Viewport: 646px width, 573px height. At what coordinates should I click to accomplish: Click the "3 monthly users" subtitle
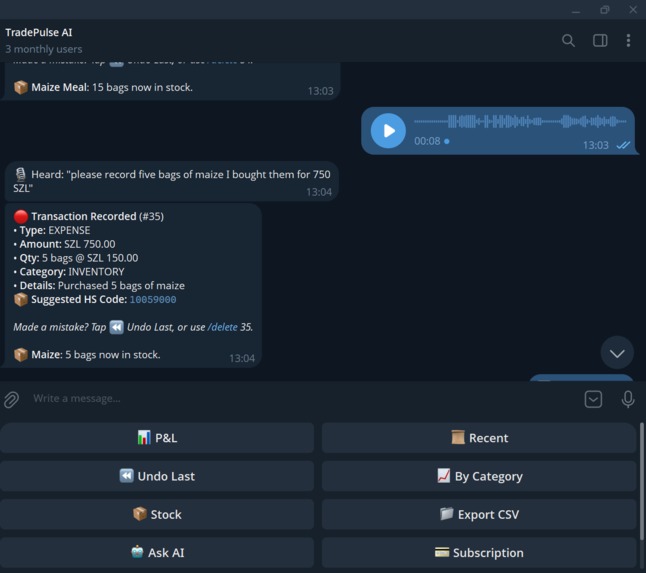44,49
